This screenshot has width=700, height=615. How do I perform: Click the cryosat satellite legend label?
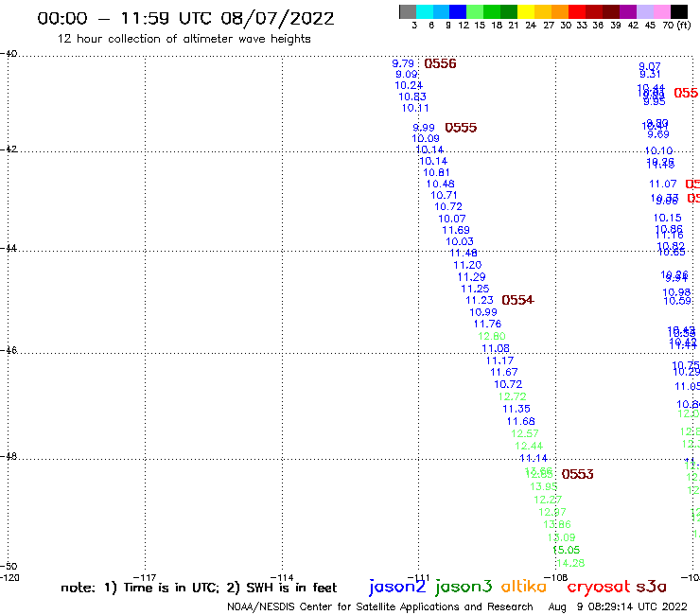[599, 588]
